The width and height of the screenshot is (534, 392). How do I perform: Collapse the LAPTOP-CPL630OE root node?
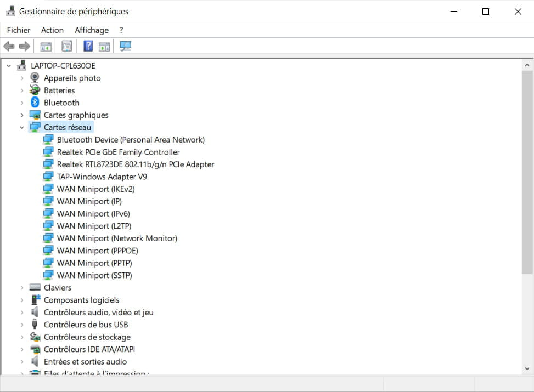pos(9,66)
